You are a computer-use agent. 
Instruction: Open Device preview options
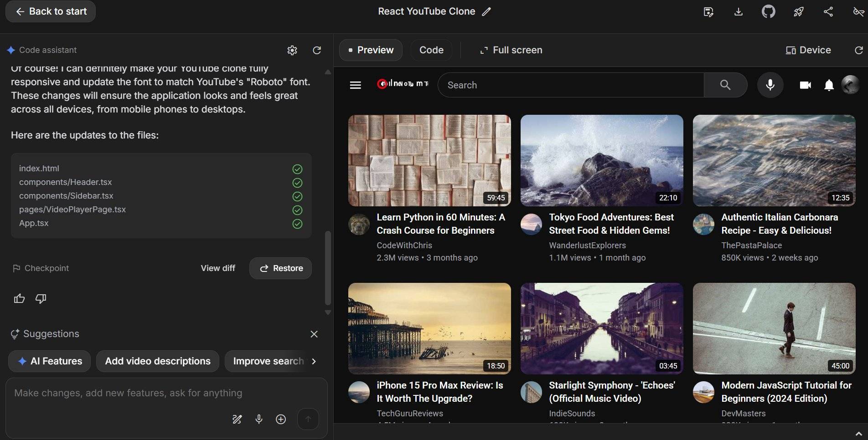(x=807, y=50)
